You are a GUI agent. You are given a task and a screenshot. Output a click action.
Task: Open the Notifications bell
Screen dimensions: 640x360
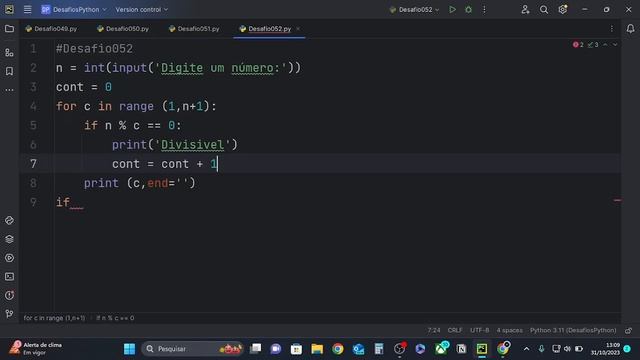click(631, 29)
